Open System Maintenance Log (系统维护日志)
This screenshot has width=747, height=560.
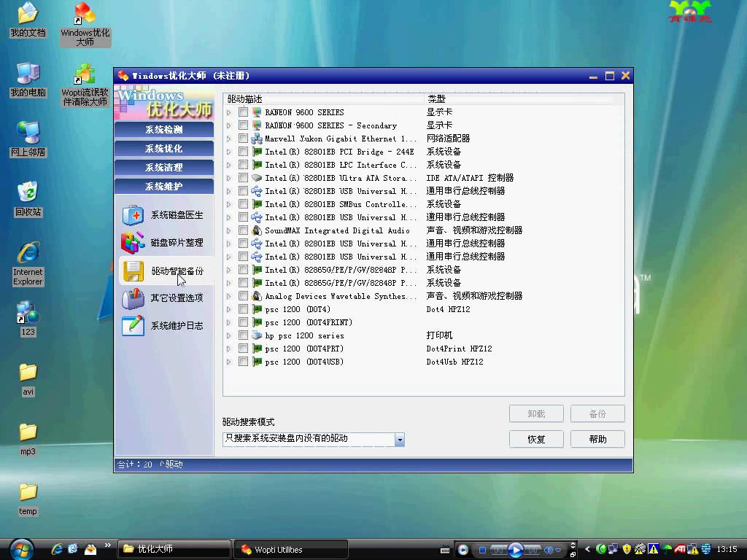pyautogui.click(x=163, y=326)
